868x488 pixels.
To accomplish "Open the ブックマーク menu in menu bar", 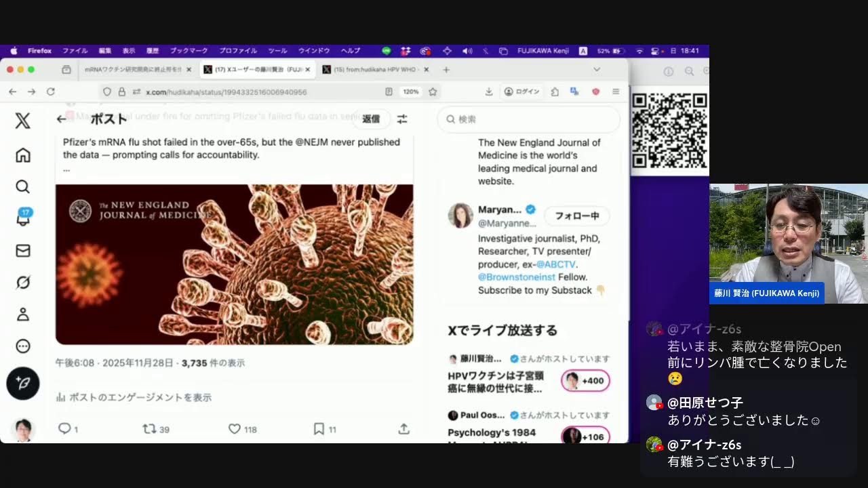I will pos(189,51).
